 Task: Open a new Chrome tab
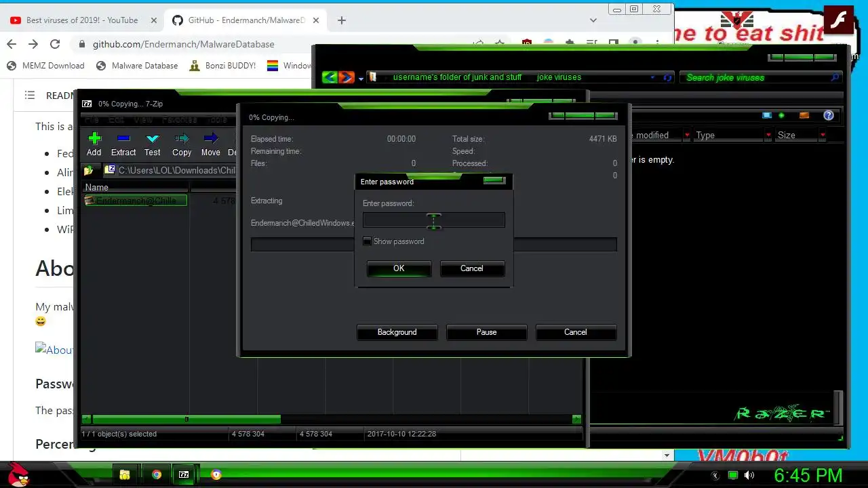[x=342, y=20]
